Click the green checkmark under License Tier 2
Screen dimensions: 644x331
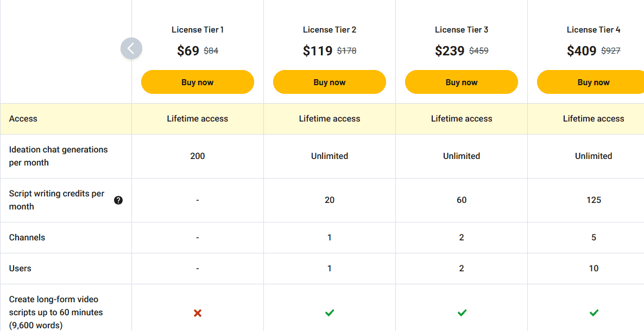329,313
